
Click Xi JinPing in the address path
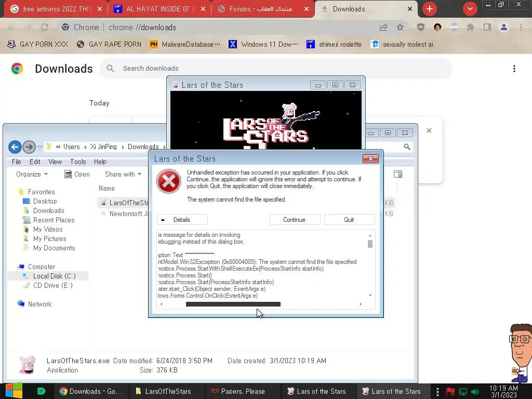pos(103,147)
